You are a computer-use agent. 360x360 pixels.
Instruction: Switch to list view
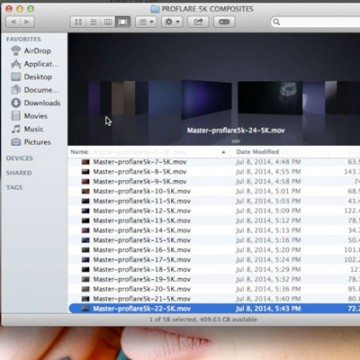[93, 22]
